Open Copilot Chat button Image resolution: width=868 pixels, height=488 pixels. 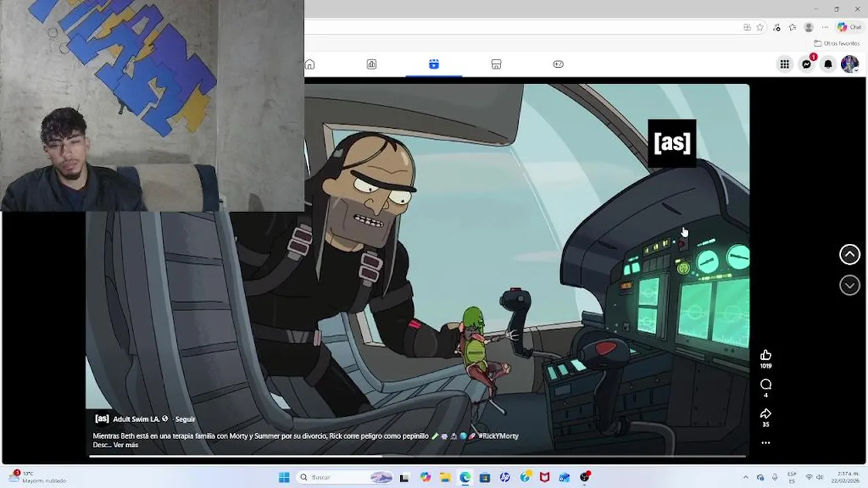850,27
